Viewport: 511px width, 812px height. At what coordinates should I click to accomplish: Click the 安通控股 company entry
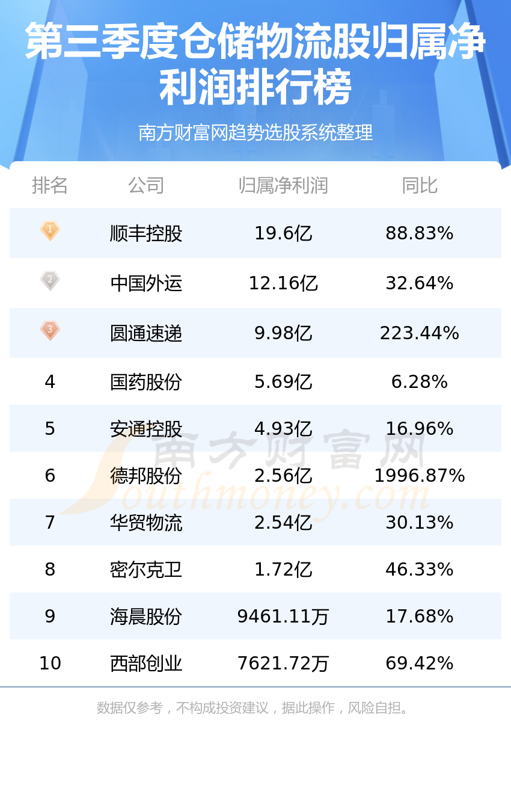146,428
